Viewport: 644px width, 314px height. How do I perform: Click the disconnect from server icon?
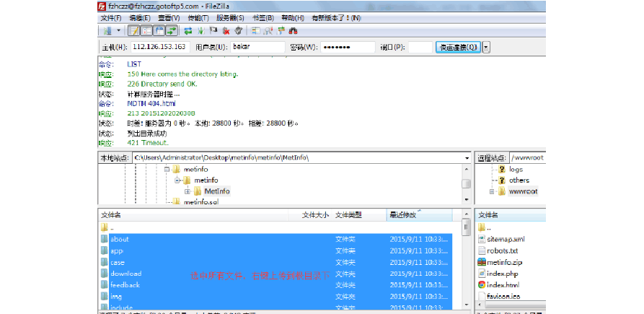click(226, 31)
